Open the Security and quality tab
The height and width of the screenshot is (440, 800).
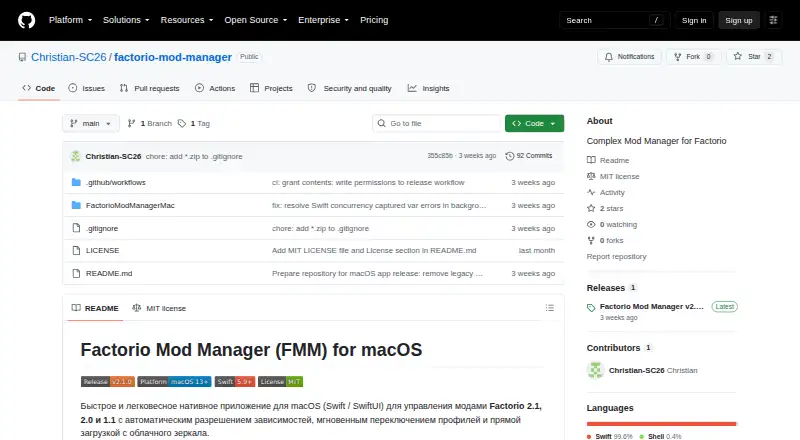(x=349, y=88)
